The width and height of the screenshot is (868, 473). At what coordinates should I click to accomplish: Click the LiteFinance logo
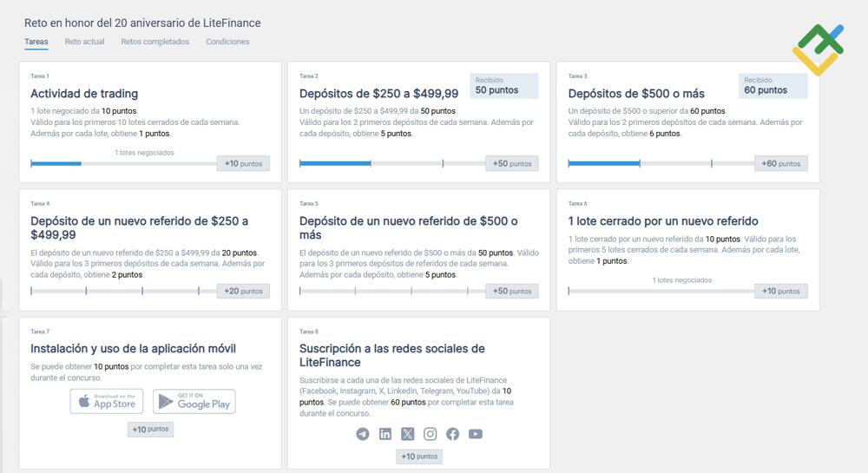click(x=819, y=49)
